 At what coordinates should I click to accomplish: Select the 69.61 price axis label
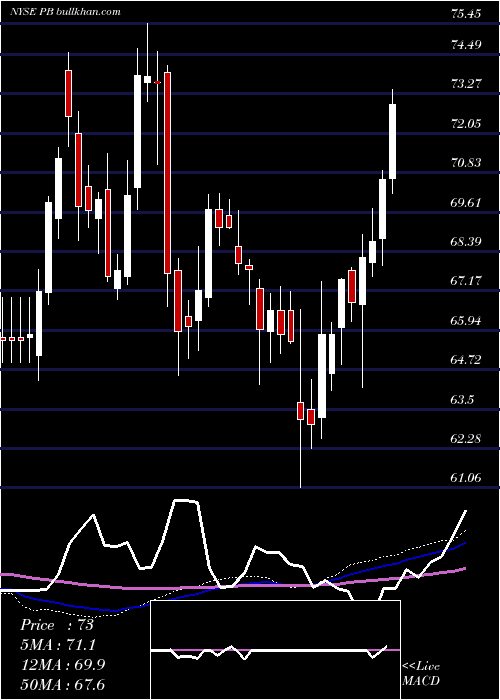(466, 202)
